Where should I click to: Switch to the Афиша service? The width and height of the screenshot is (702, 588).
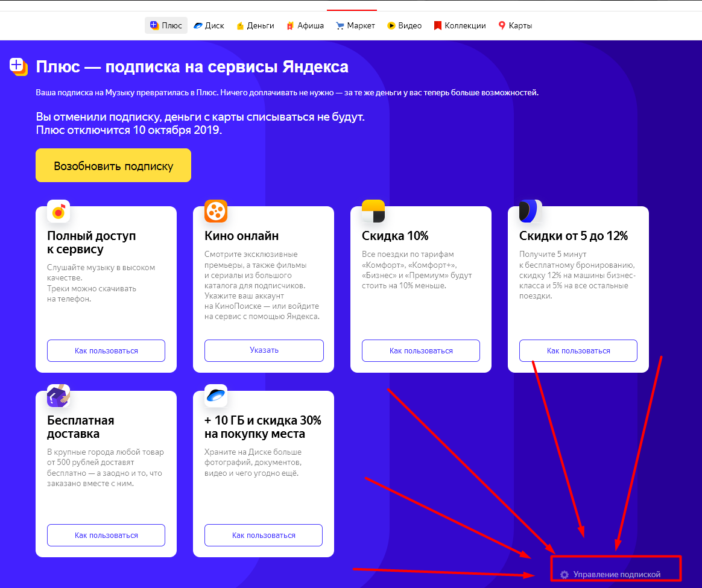305,25
